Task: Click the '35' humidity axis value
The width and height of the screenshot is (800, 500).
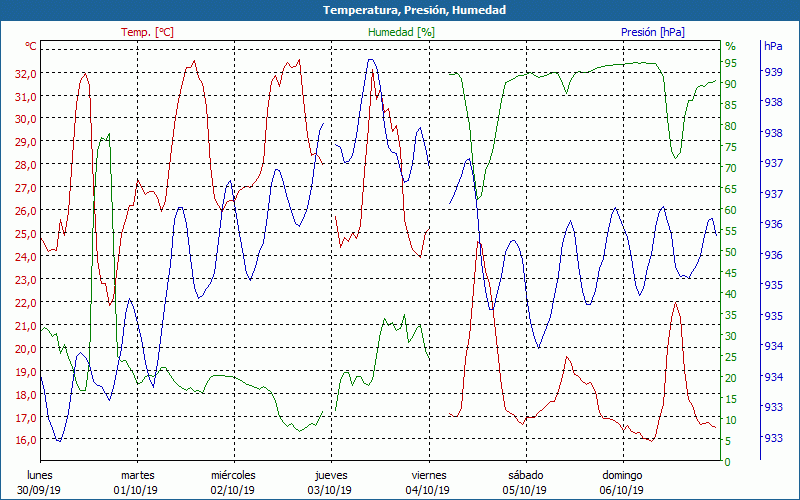Action: (731, 315)
